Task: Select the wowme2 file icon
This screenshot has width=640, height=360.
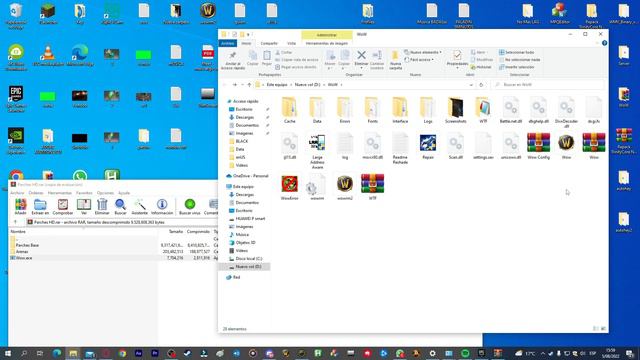Action: (345, 188)
